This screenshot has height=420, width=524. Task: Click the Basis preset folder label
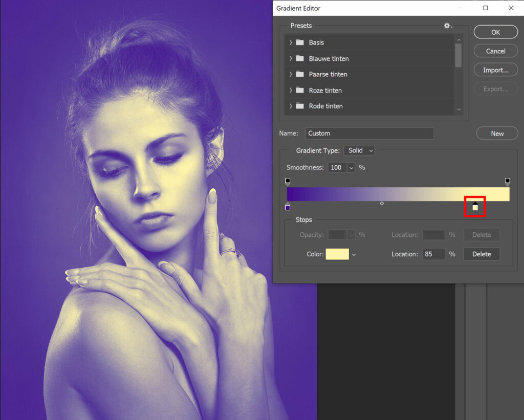pos(316,42)
